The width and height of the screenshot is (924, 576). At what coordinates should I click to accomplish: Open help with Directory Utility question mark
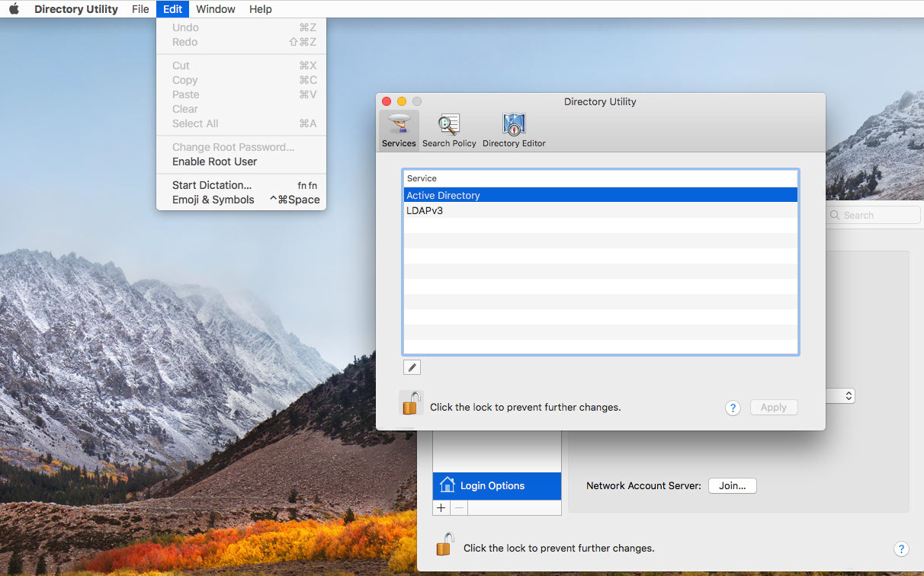(x=733, y=408)
